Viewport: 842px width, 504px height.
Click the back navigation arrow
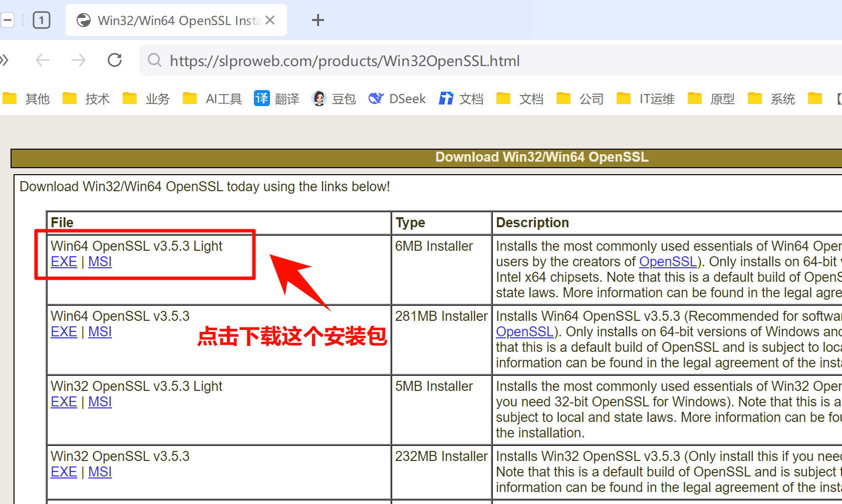click(43, 61)
